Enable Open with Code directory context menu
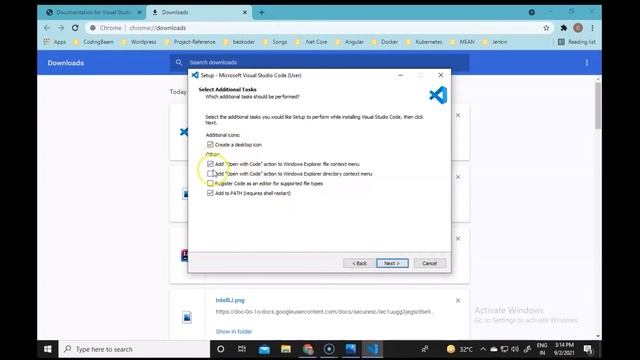 pyautogui.click(x=210, y=173)
